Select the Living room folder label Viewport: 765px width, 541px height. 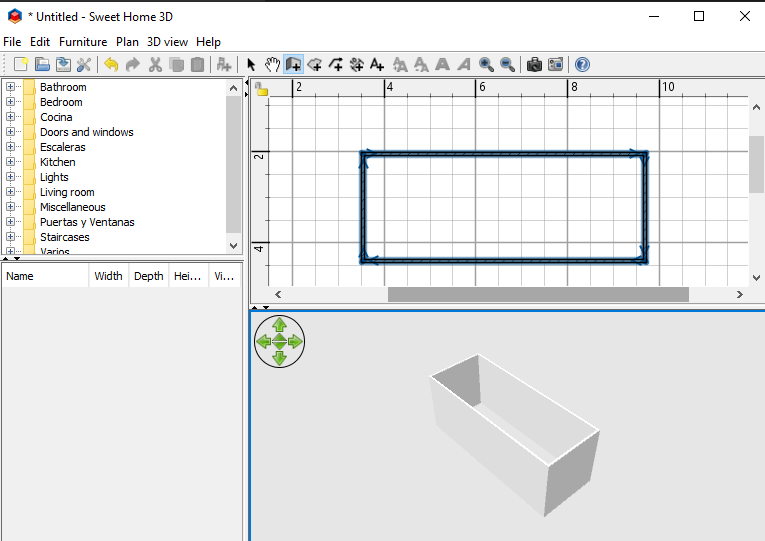point(67,192)
